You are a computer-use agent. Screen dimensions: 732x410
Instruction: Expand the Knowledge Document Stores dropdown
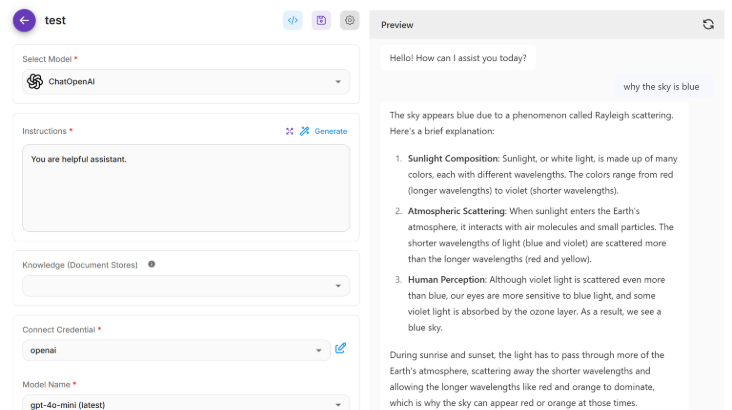point(185,286)
